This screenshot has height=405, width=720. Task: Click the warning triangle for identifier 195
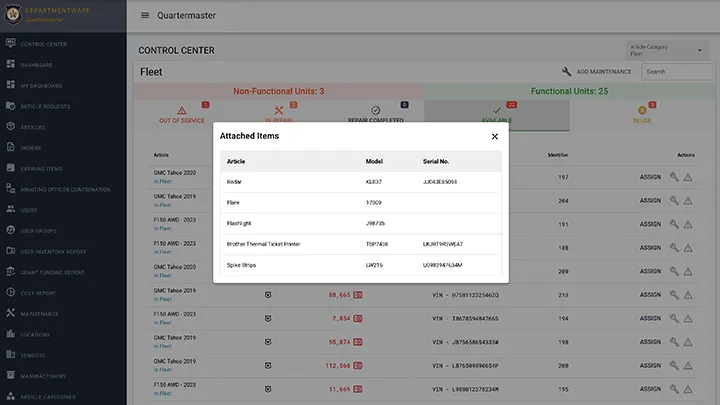click(x=688, y=389)
